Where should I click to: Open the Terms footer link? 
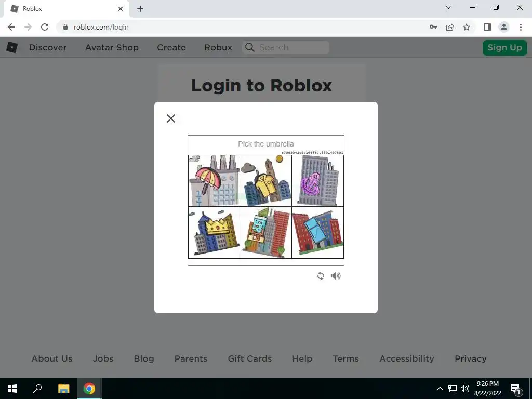click(345, 358)
